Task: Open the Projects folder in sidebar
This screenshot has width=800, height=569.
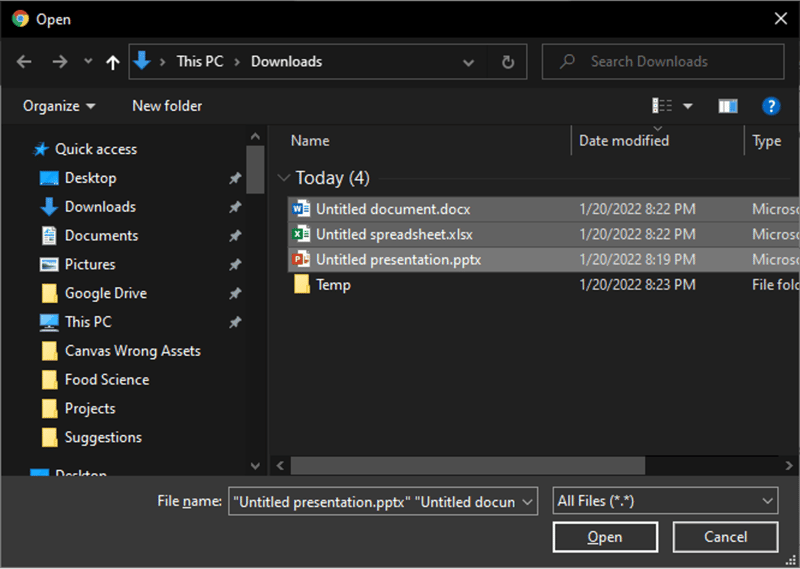Action: [x=90, y=409]
